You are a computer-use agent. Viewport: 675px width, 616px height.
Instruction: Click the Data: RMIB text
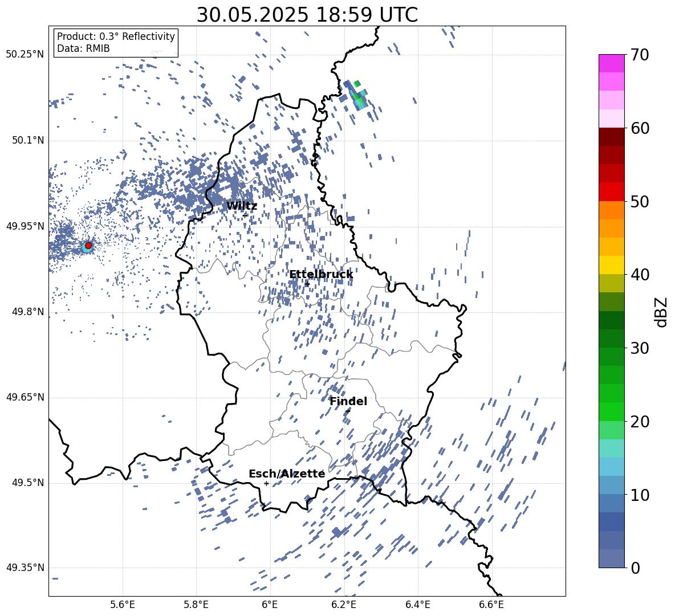click(83, 48)
